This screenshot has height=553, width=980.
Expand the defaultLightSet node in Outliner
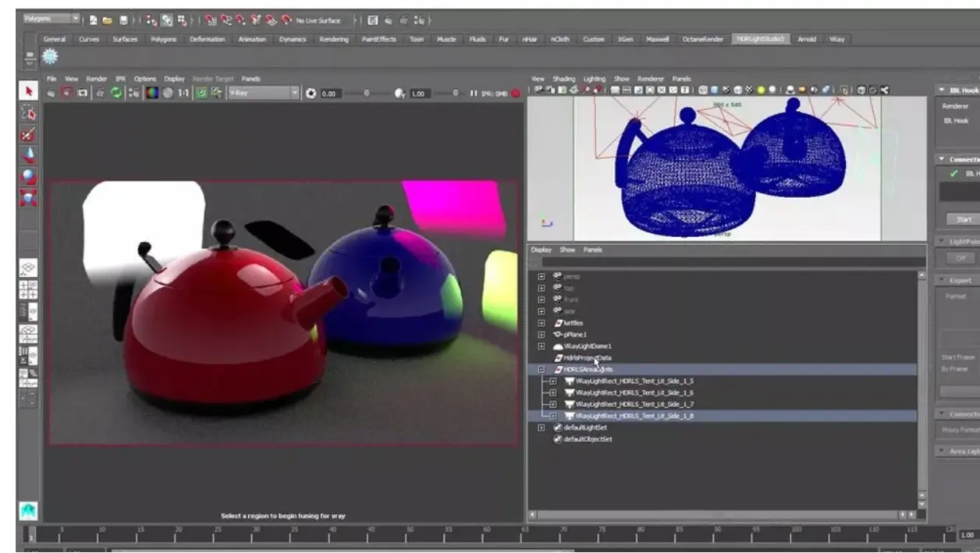tap(541, 427)
